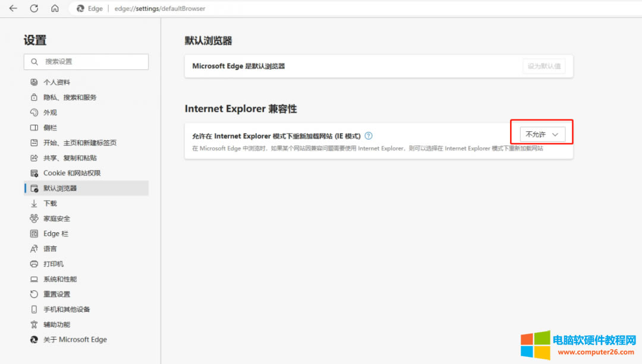Click the 个人资料 profile icon
Viewport: 642px width, 364px height.
pos(34,82)
